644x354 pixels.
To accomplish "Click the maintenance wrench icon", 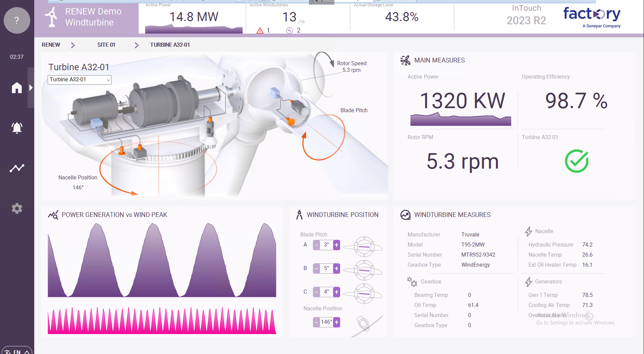I will coord(289,31).
